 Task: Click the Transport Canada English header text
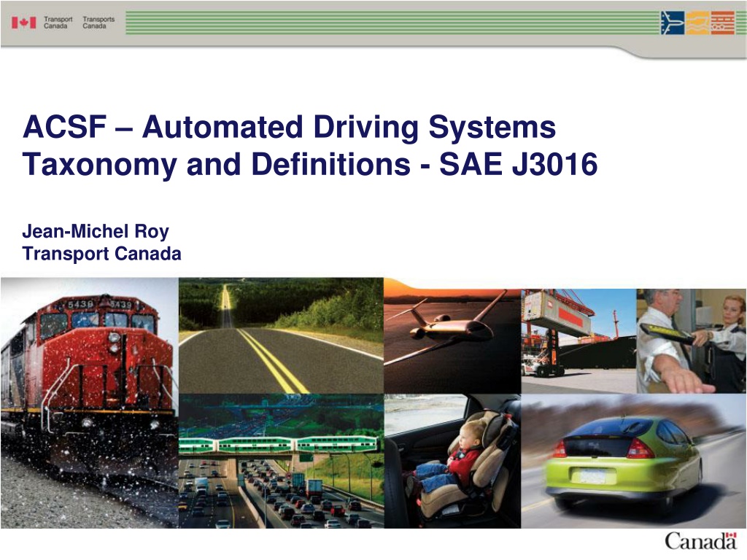coord(58,23)
